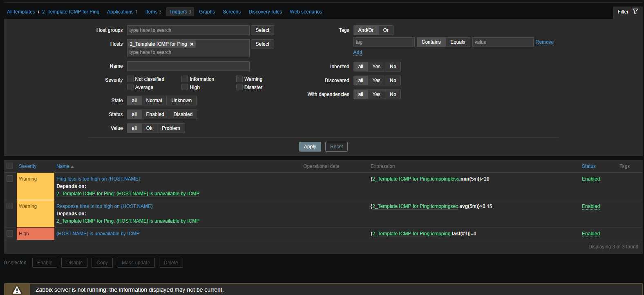This screenshot has width=644, height=295.
Task: Open the All templates breadcrumb link
Action: [21, 12]
